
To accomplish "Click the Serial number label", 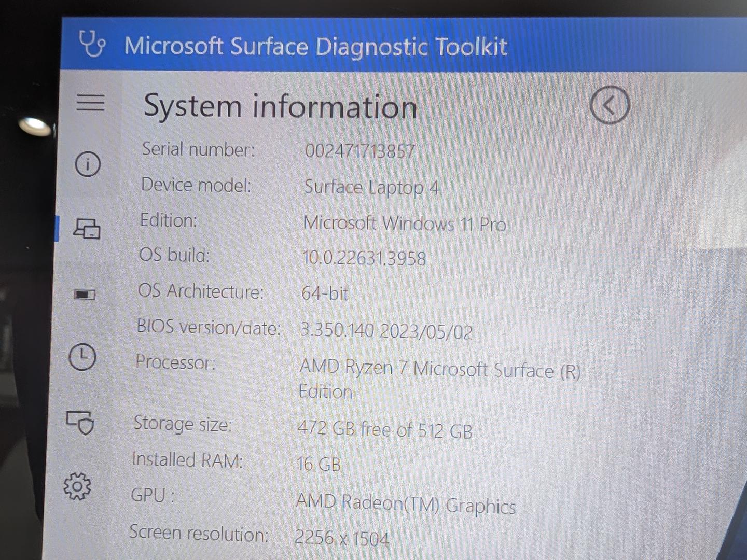I will tap(199, 149).
